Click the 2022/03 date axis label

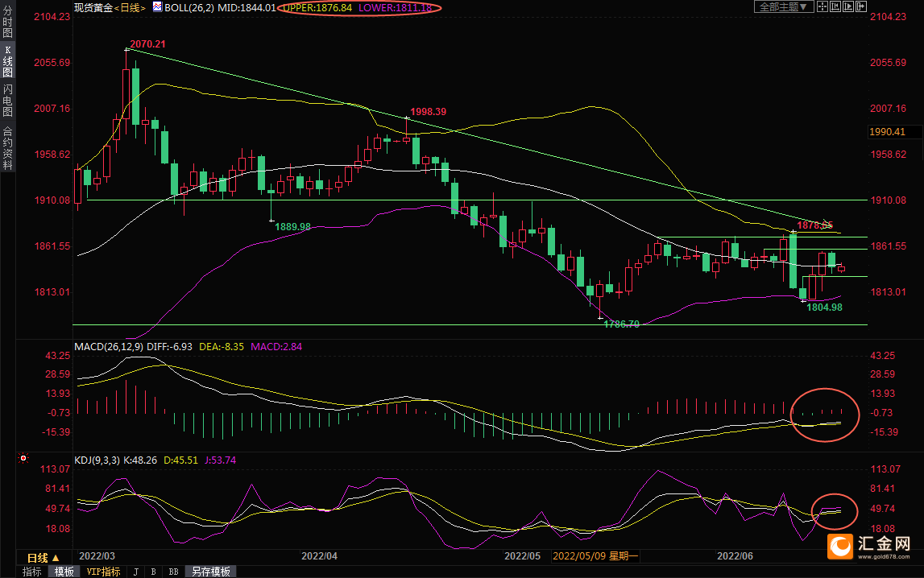97,556
